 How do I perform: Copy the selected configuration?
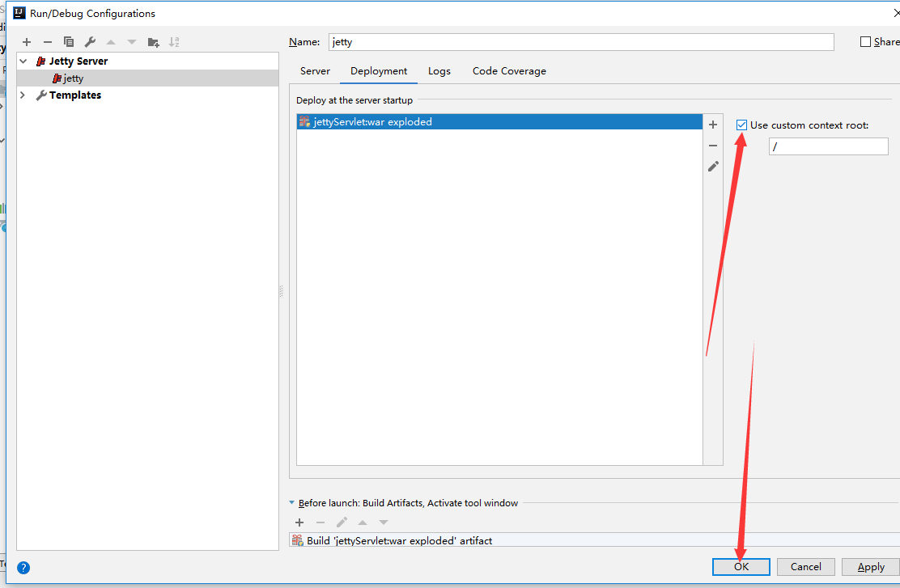coord(69,42)
